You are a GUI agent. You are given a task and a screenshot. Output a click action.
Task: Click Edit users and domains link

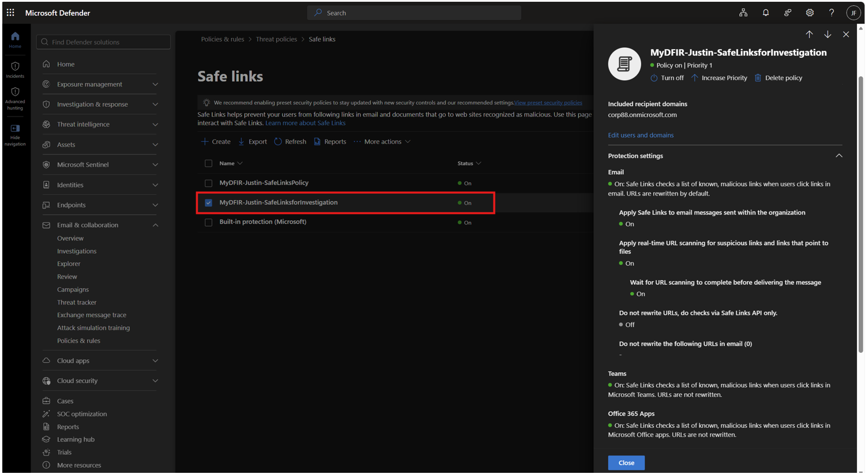tap(641, 135)
